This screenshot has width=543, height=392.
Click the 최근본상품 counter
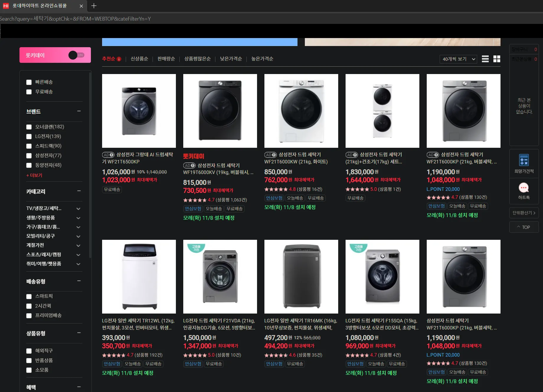tap(524, 59)
